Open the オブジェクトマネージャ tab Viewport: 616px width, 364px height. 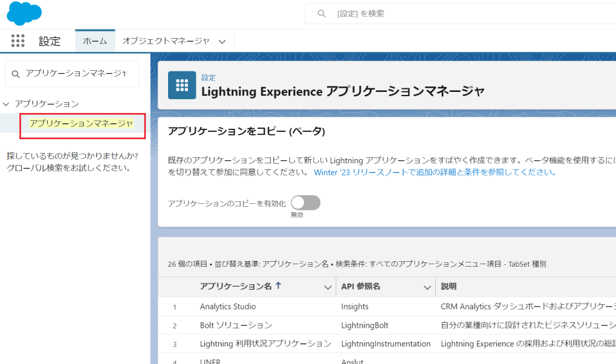click(166, 41)
